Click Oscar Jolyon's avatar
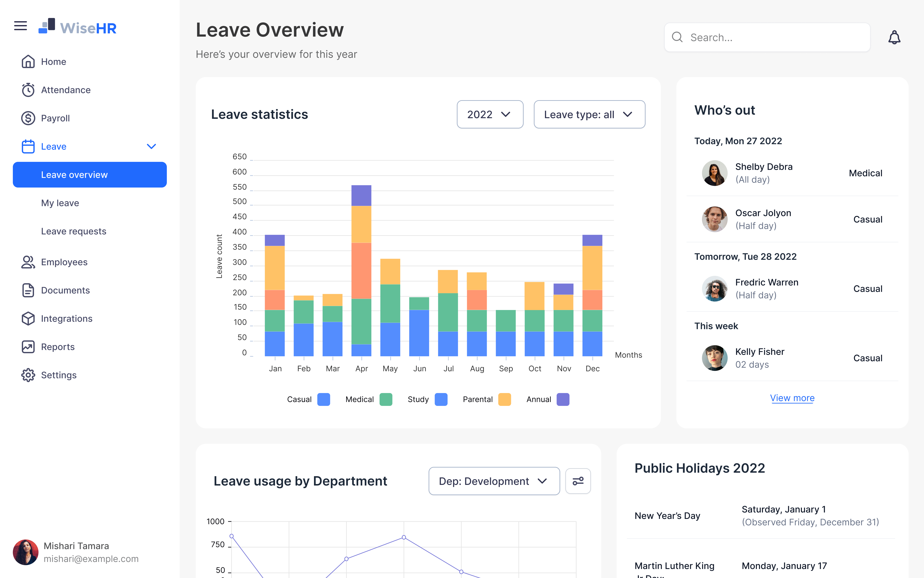924x578 pixels. tap(715, 219)
